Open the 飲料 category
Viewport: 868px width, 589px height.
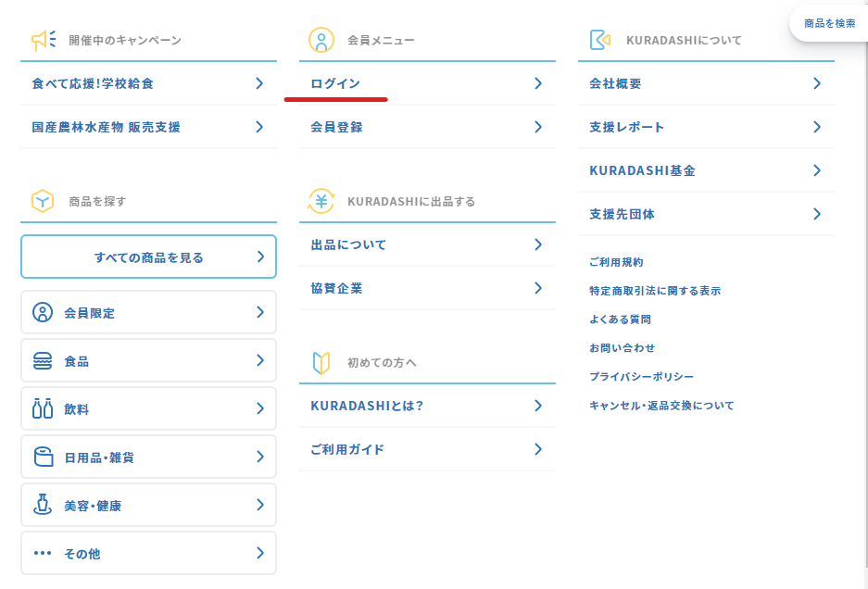pyautogui.click(x=148, y=408)
